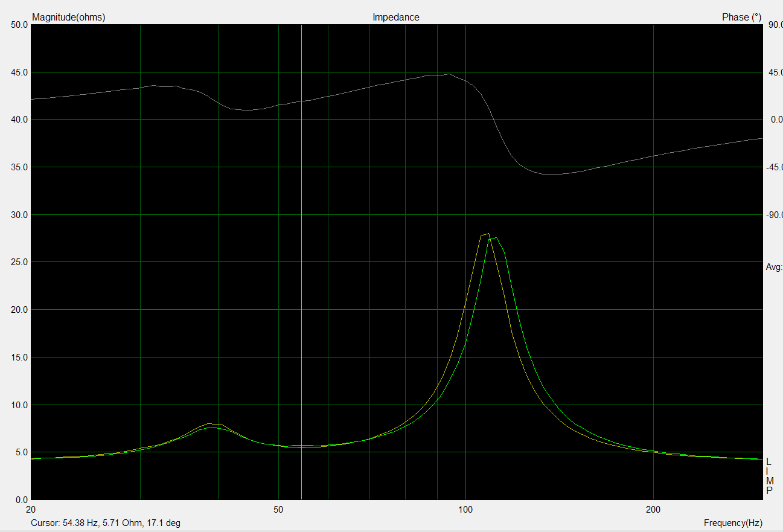This screenshot has width=783, height=532.
Task: Click the Magnitude(ohms) axis title
Action: [68, 18]
